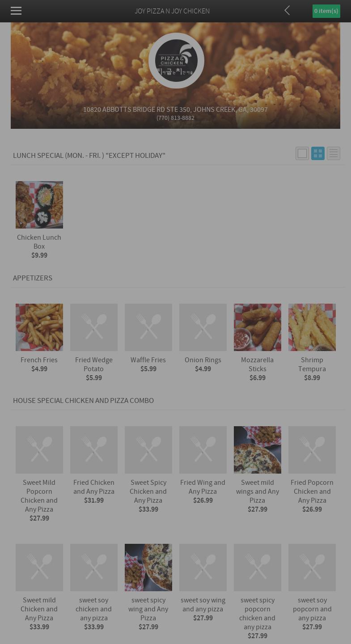Viewport: 351px width, 644px height.
Task: Select the grid view layout icon
Action: point(318,153)
